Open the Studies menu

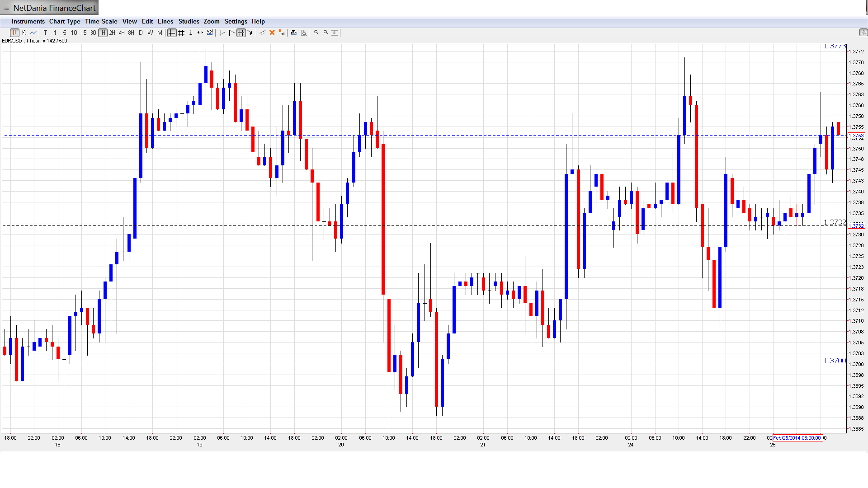pyautogui.click(x=189, y=21)
